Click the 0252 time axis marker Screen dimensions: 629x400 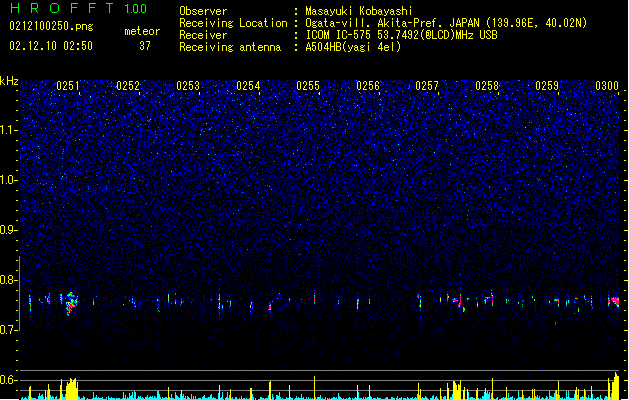pyautogui.click(x=128, y=86)
